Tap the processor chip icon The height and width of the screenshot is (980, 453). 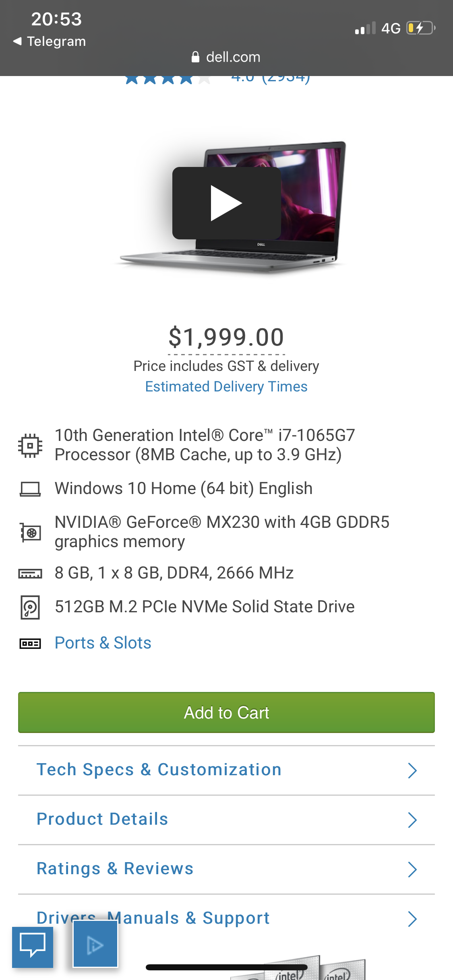30,445
